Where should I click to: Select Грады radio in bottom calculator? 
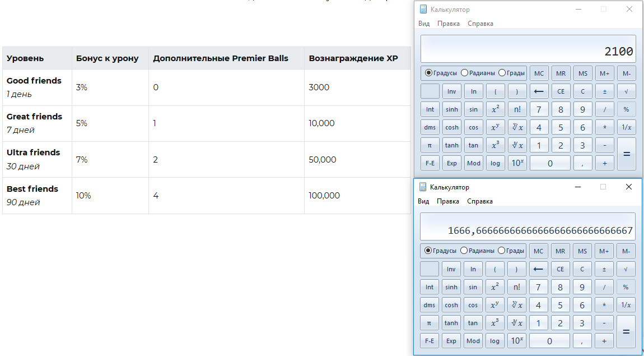[x=511, y=251]
